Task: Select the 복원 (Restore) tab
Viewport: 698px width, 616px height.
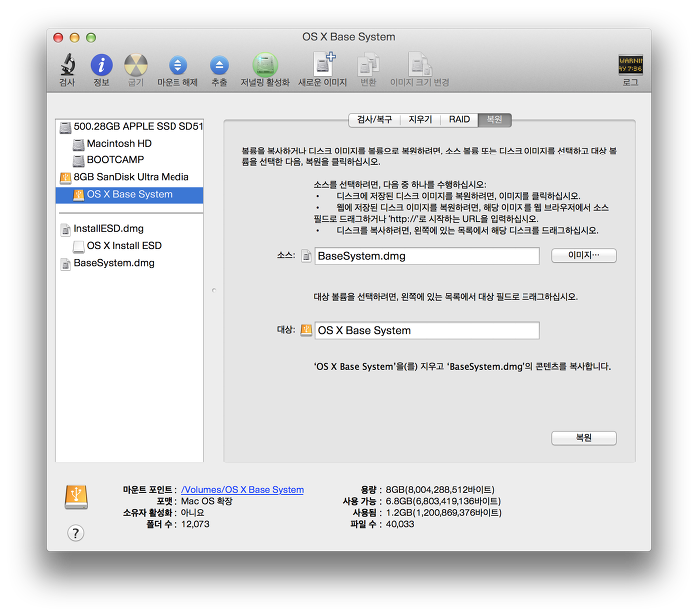Action: (495, 120)
